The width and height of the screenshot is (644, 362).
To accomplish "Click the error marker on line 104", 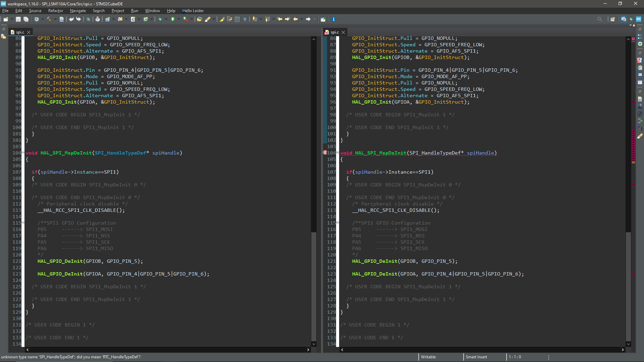I will (x=325, y=153).
